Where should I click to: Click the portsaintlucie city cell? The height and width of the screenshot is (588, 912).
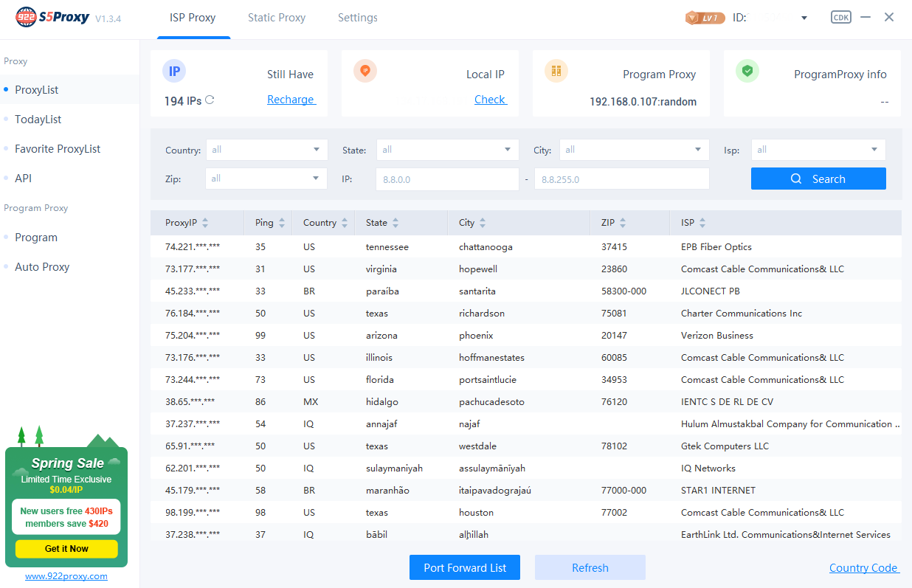click(x=489, y=379)
